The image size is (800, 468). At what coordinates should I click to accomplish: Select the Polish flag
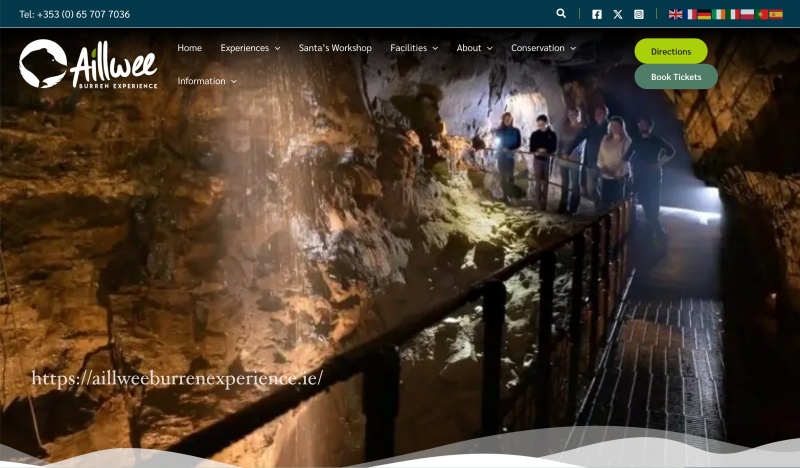coord(747,14)
